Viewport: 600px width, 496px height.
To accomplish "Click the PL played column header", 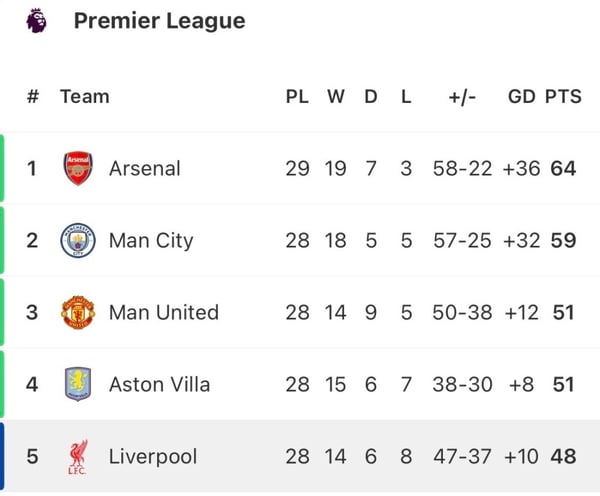I will point(297,97).
